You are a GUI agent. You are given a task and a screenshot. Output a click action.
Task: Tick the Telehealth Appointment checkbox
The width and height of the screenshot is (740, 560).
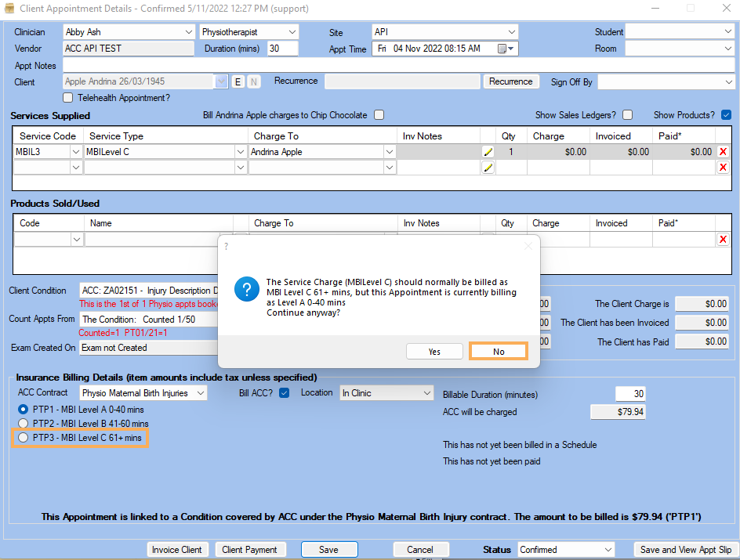[68, 98]
